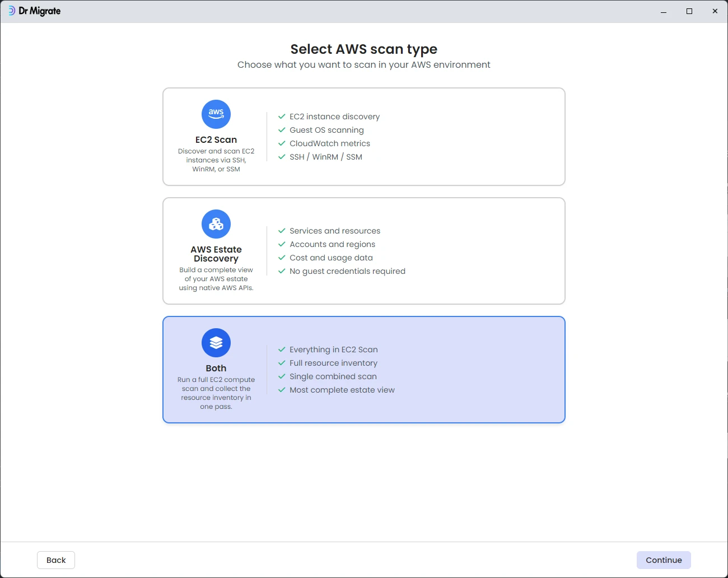Click 'Full resource inventory' feature text
The height and width of the screenshot is (578, 728).
(x=333, y=363)
